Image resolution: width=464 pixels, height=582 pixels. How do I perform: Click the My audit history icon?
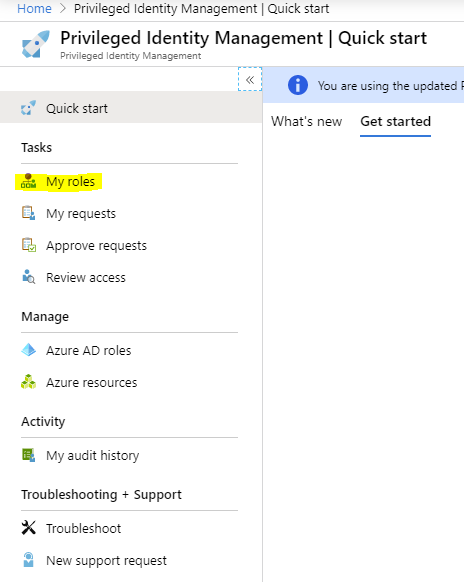[29, 455]
